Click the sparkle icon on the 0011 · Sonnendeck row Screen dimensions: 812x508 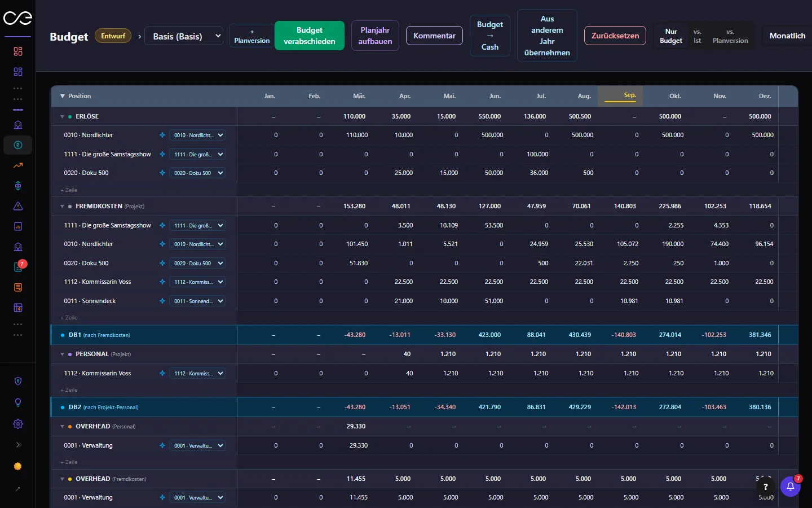162,301
